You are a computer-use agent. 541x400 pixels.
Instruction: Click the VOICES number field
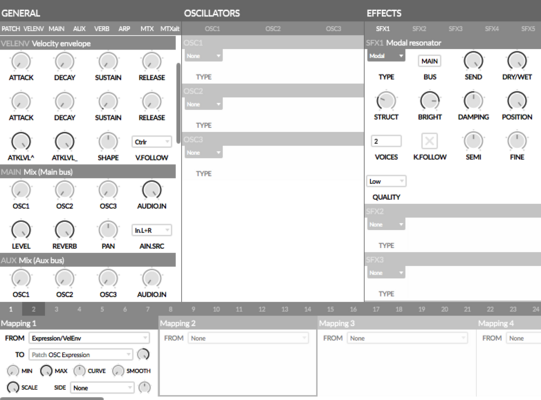386,141
